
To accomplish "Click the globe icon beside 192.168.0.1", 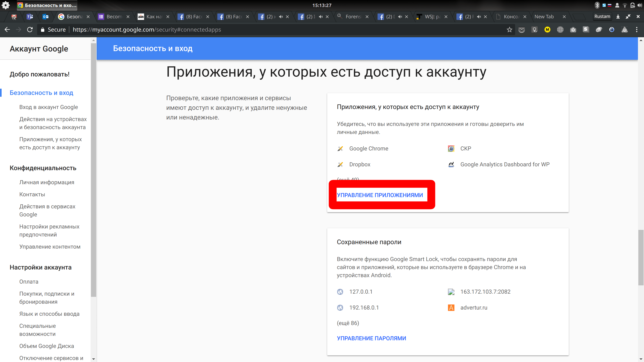I will pos(340,307).
